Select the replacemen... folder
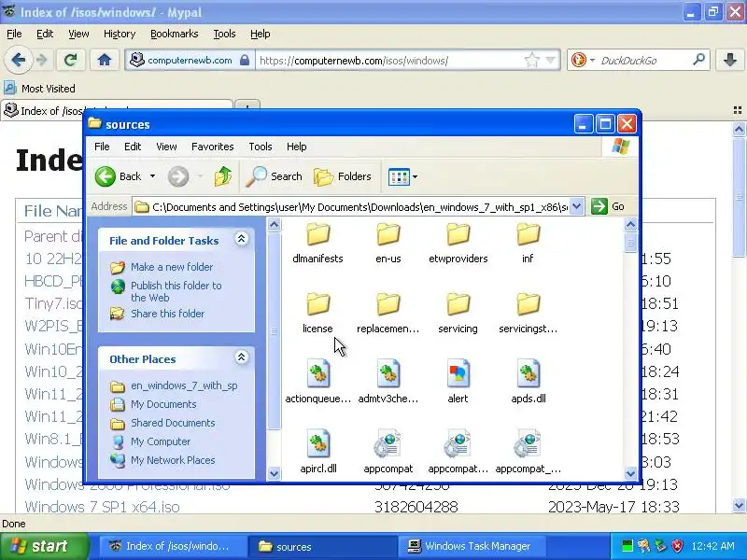Viewport: 747px width, 560px height. [x=388, y=313]
